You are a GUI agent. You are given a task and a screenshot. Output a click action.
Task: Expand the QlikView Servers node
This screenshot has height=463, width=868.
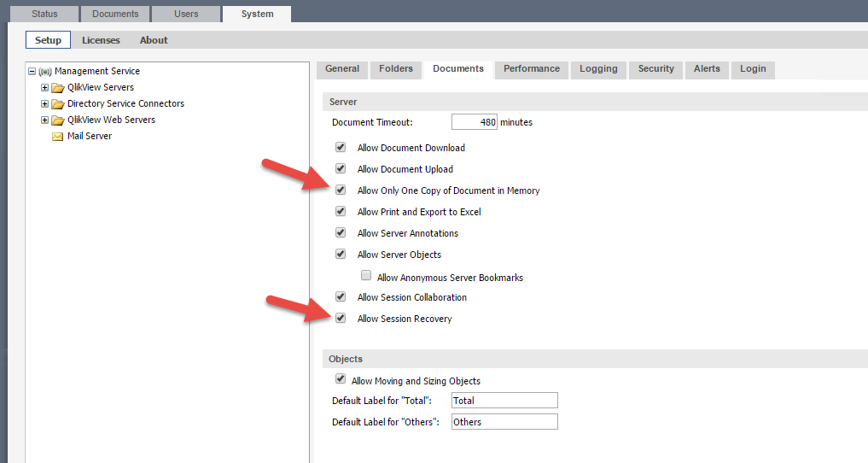pos(45,87)
